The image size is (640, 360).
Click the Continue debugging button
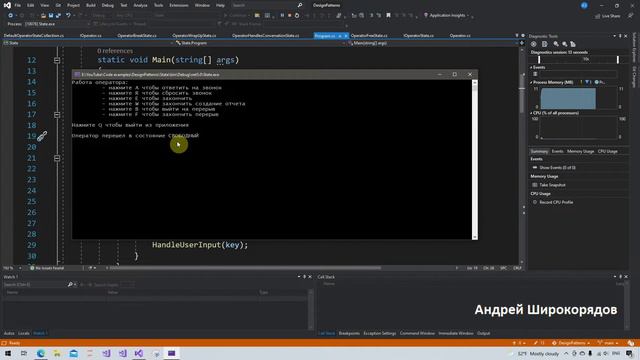238,16
